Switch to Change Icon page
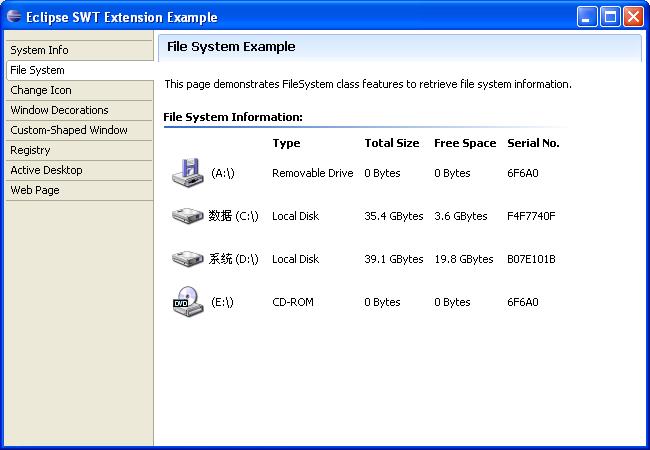Image resolution: width=650 pixels, height=450 pixels. point(80,90)
